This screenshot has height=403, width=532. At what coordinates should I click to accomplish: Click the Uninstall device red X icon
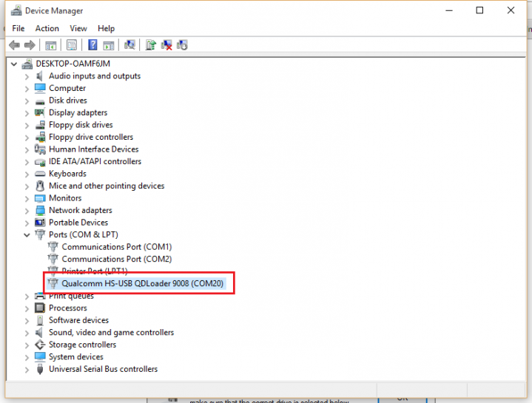coord(167,45)
